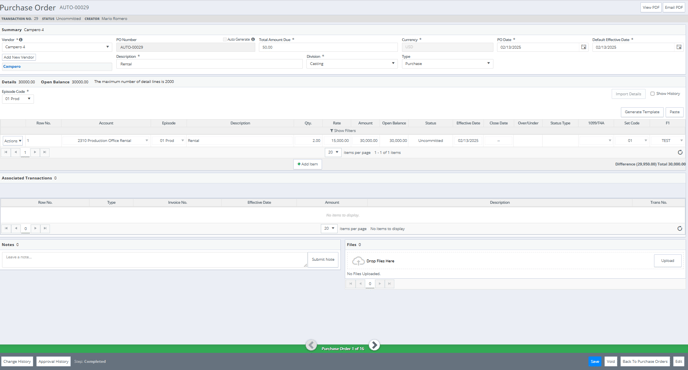The image size is (688, 370).
Task: Click Generate Template button
Action: tap(642, 112)
